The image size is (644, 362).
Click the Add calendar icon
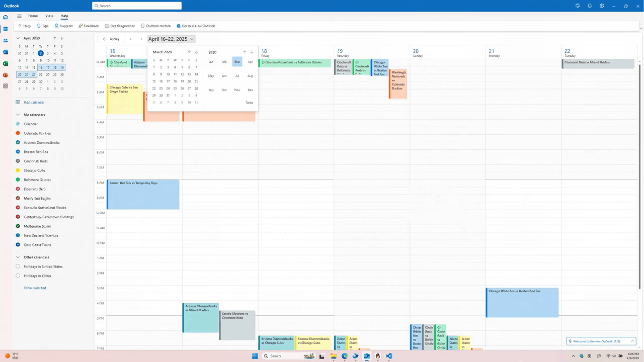[18, 102]
